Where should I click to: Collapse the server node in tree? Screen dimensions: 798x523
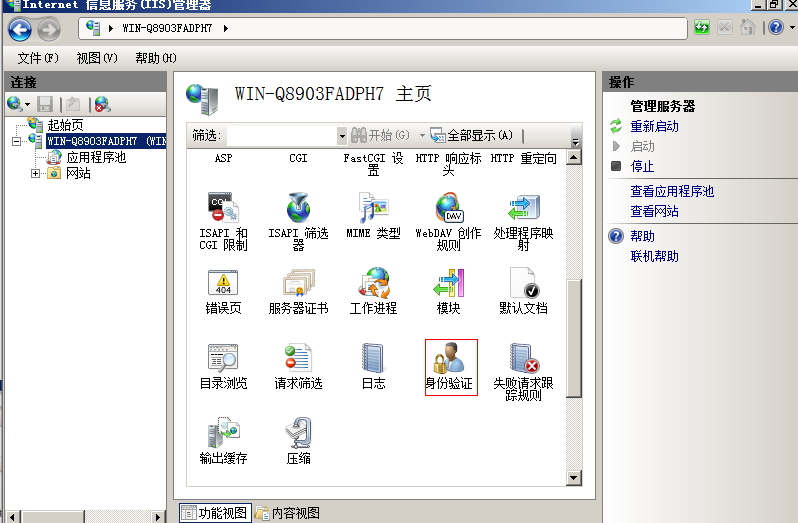(x=16, y=141)
